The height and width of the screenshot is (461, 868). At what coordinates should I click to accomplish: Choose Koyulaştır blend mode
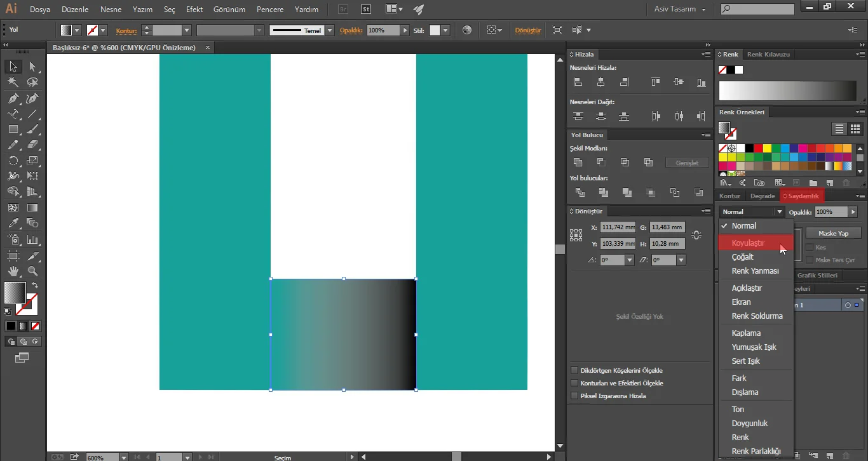756,243
